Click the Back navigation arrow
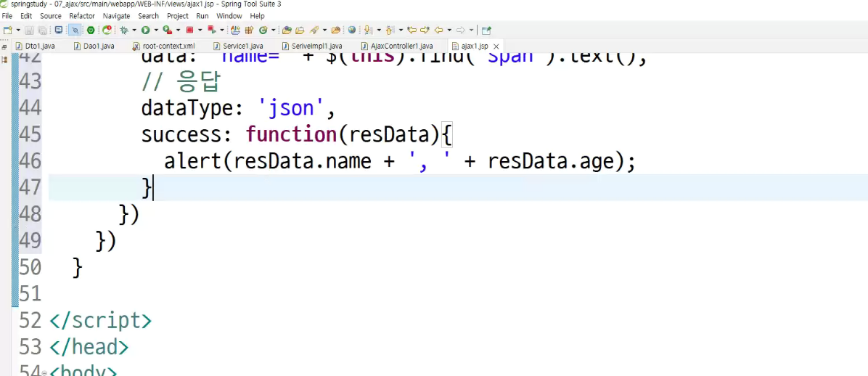 coord(438,30)
